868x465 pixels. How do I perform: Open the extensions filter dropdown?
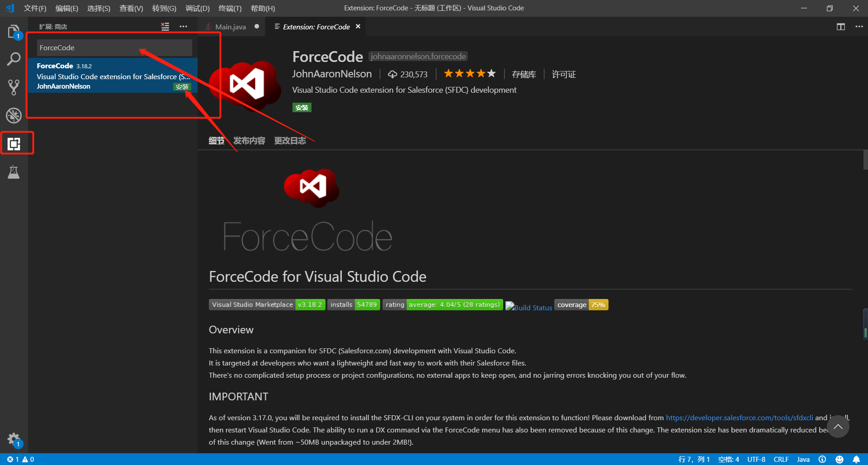pos(165,26)
